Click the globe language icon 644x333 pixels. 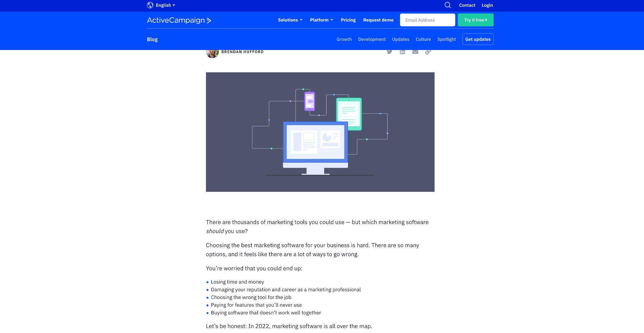point(150,5)
